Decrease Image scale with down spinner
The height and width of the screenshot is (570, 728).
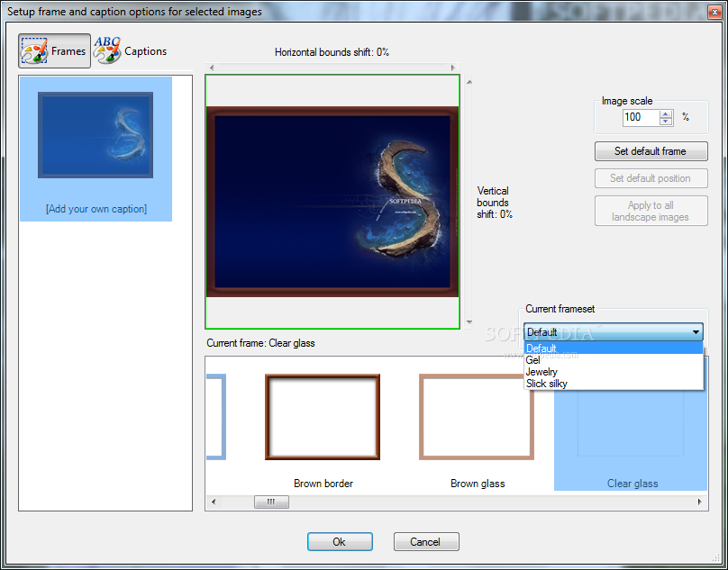[666, 122]
